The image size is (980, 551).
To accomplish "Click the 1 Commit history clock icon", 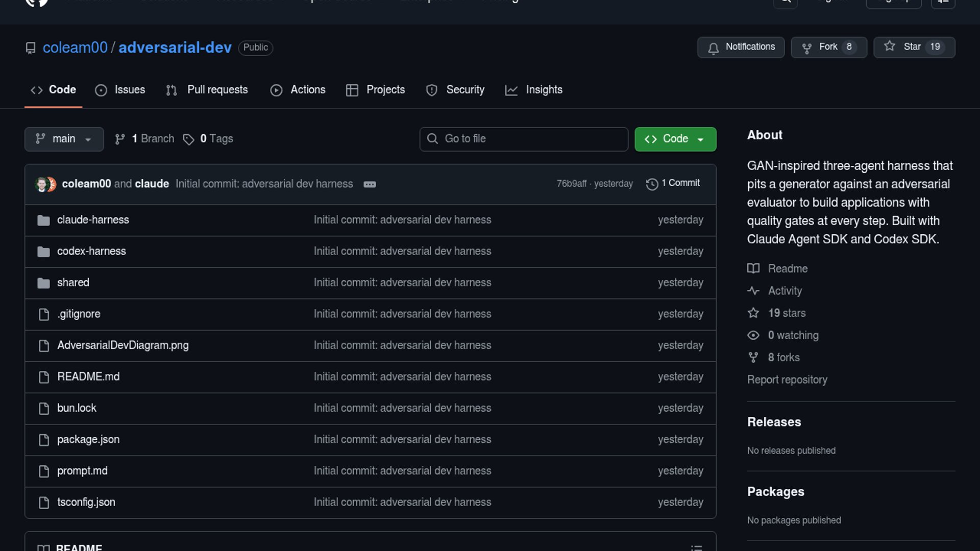I will (652, 184).
